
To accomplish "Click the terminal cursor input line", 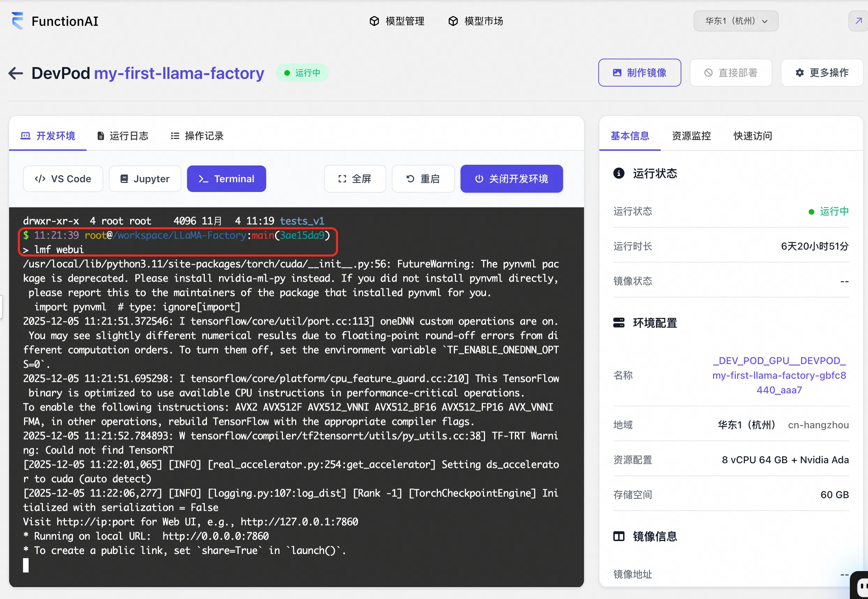I will pyautogui.click(x=26, y=565).
